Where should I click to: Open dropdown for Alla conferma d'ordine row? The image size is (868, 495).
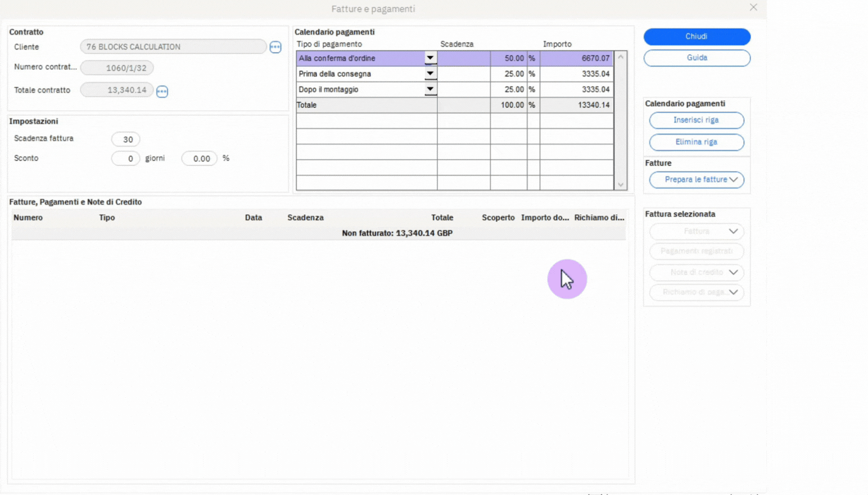(430, 58)
